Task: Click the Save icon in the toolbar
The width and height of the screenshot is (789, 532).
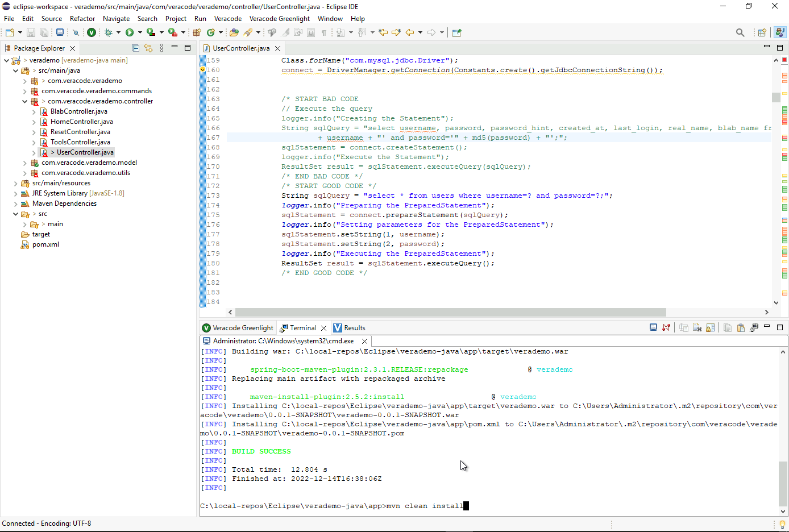Action: 31,32
